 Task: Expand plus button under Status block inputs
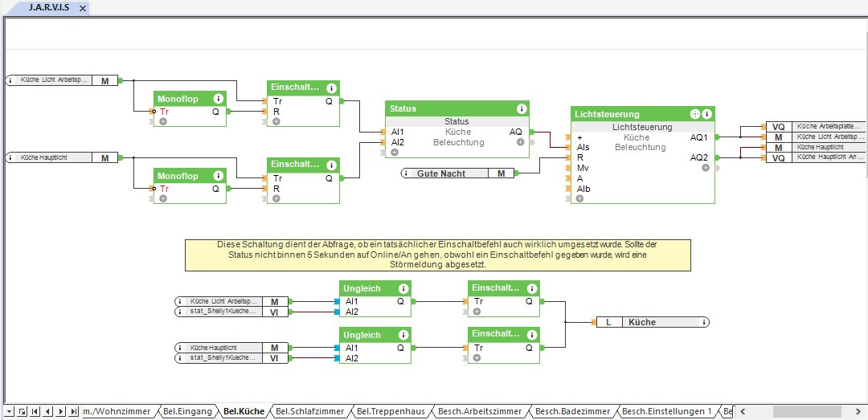(x=394, y=152)
